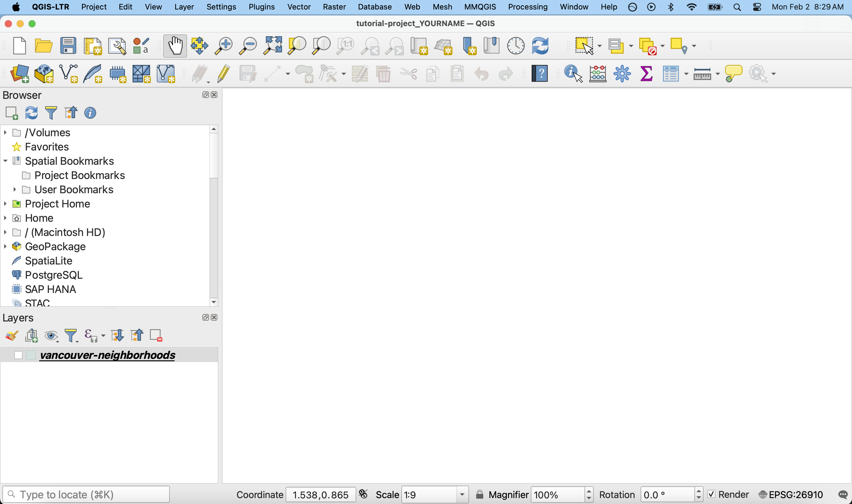Toggle the scale lock icon beside Magnifier
Screen dimensions: 852x504
pyautogui.click(x=479, y=495)
